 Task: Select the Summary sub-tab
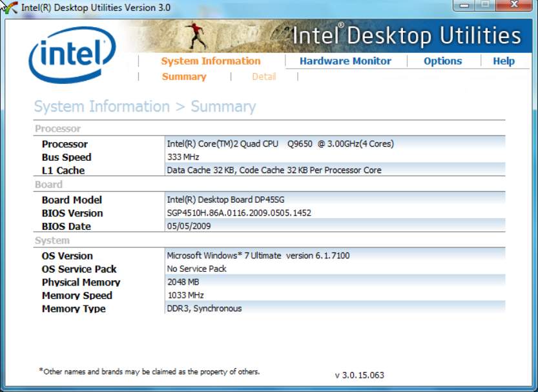(184, 76)
